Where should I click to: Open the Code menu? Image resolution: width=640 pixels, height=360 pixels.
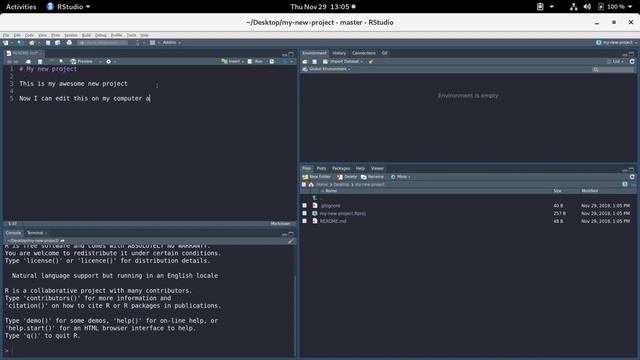pyautogui.click(x=29, y=35)
